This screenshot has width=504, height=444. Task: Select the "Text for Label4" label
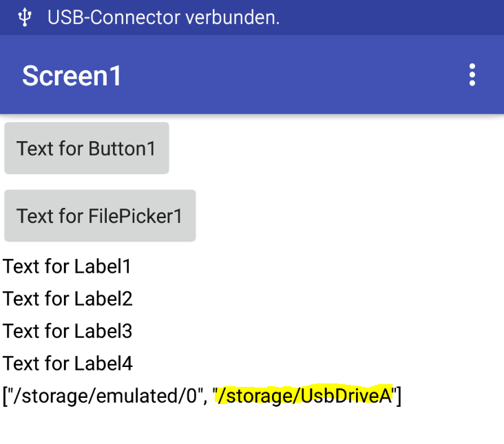point(67,363)
